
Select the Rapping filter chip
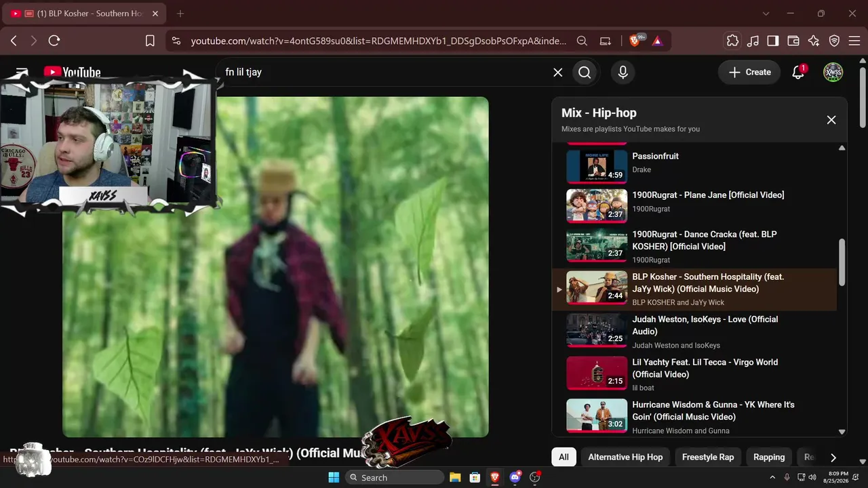(x=769, y=457)
